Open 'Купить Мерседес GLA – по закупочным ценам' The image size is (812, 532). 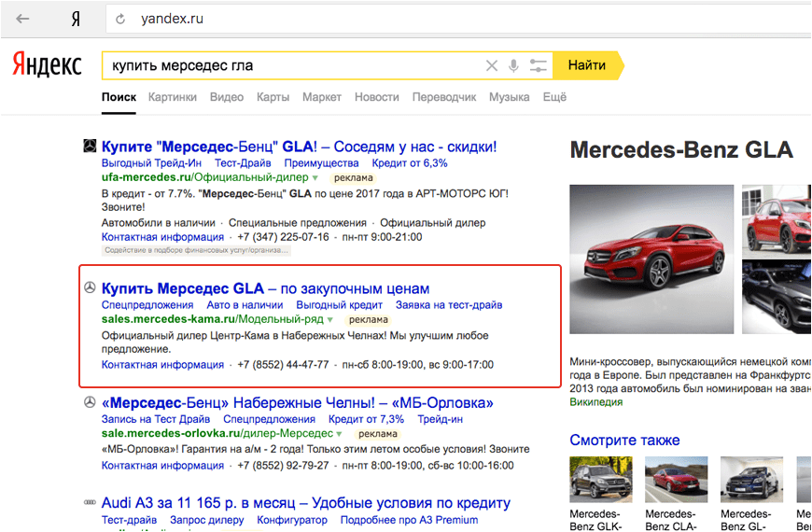265,288
